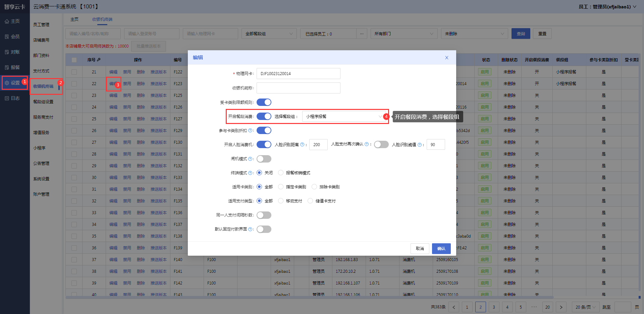The height and width of the screenshot is (314, 644).
Task: Open the 选择餐段组 dropdown
Action: click(344, 116)
